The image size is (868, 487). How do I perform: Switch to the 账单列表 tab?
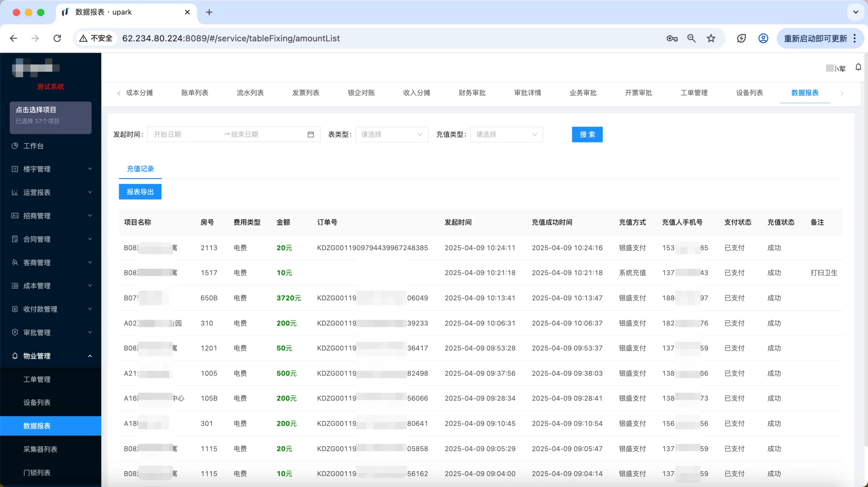(x=194, y=93)
